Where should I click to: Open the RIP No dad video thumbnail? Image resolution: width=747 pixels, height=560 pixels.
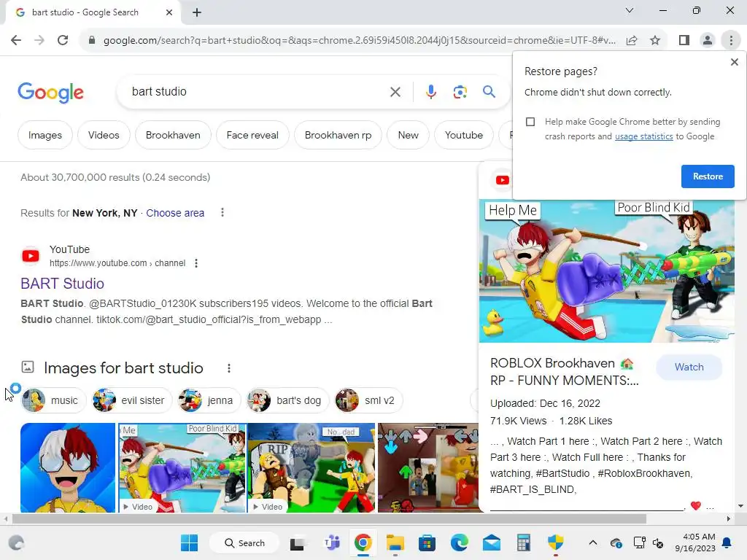(x=311, y=467)
